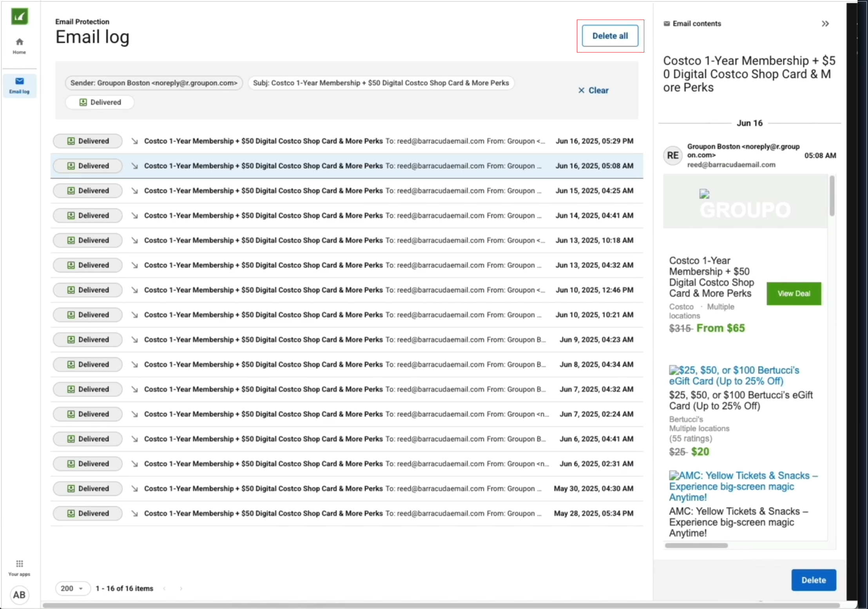Image resolution: width=868 pixels, height=609 pixels.
Task: Click inbound arrow icon on Jun 16 05:29 PM row
Action: [x=134, y=141]
